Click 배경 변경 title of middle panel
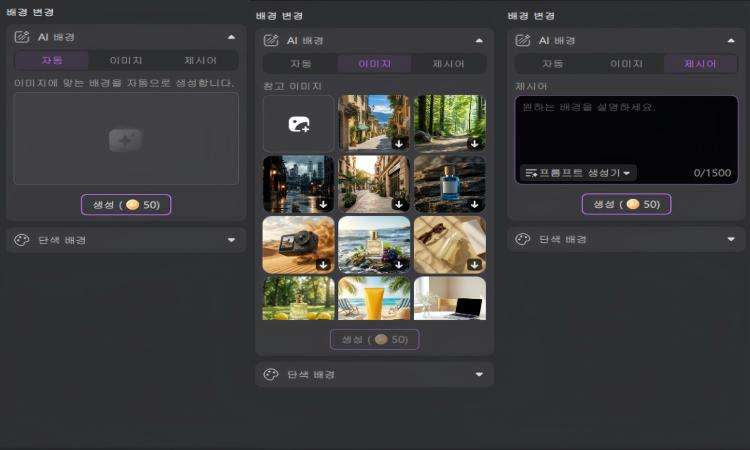 click(x=279, y=16)
